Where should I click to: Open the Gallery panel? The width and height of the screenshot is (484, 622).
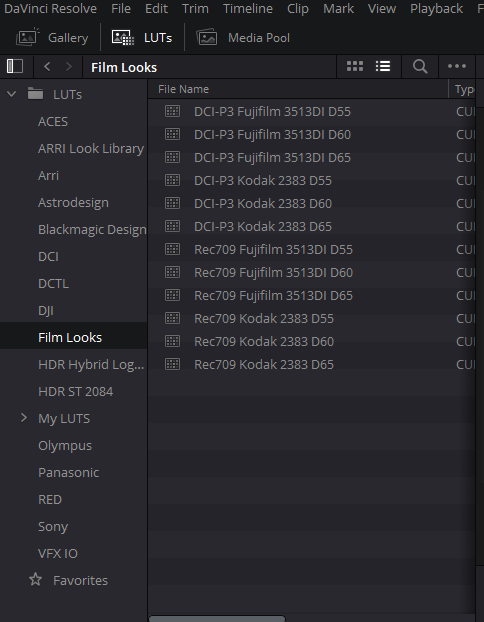click(52, 38)
